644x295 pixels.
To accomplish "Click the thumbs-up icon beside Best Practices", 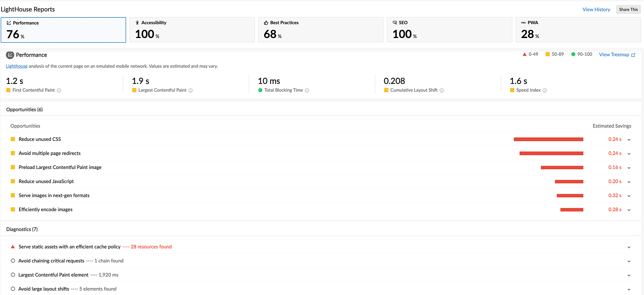I will point(266,23).
